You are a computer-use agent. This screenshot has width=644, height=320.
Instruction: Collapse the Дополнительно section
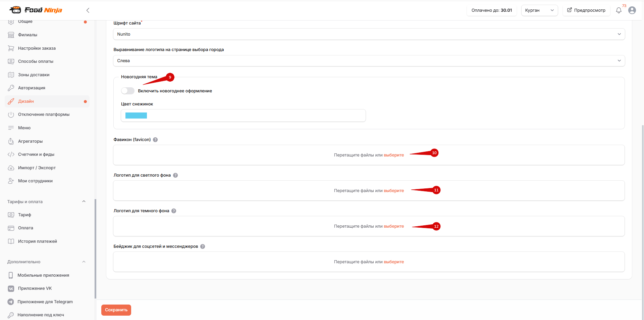click(x=84, y=262)
